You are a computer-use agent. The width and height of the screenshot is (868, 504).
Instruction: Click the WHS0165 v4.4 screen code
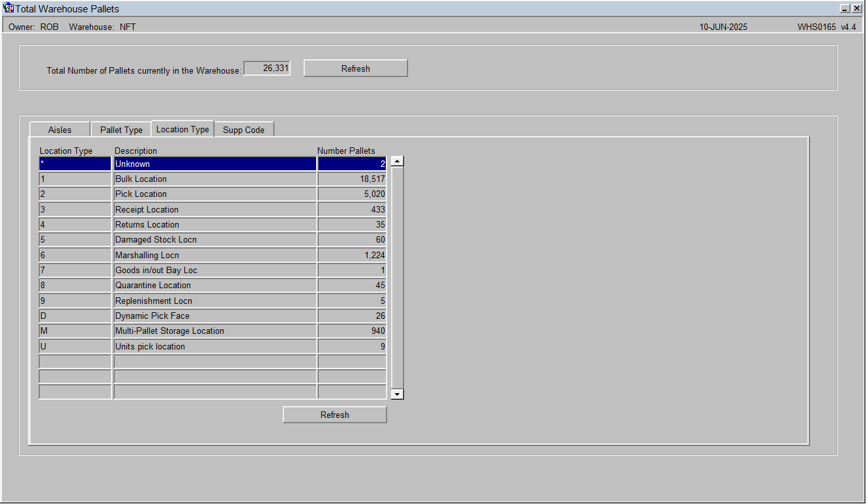point(826,27)
